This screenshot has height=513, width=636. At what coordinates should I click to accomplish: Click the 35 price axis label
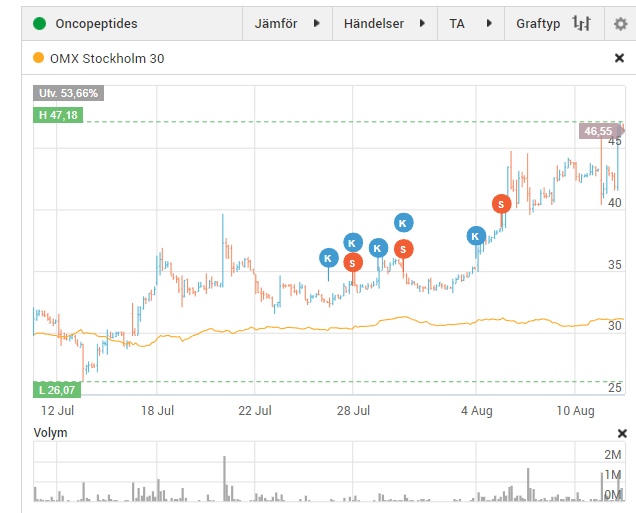tap(615, 265)
